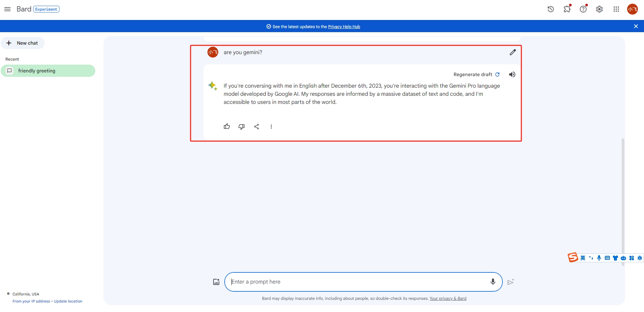Click the 'Recent' sidebar heading
Image resolution: width=644 pixels, height=312 pixels.
(x=12, y=59)
